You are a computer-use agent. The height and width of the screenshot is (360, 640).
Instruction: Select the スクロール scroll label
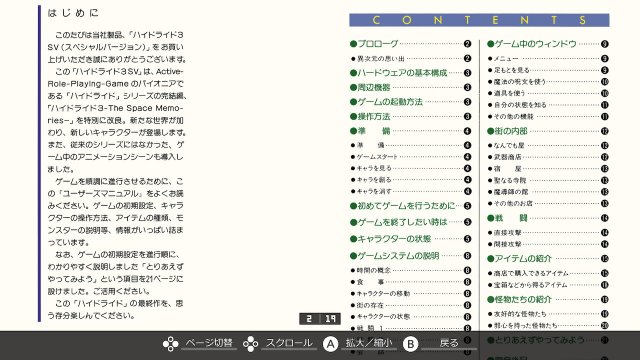pos(289,343)
